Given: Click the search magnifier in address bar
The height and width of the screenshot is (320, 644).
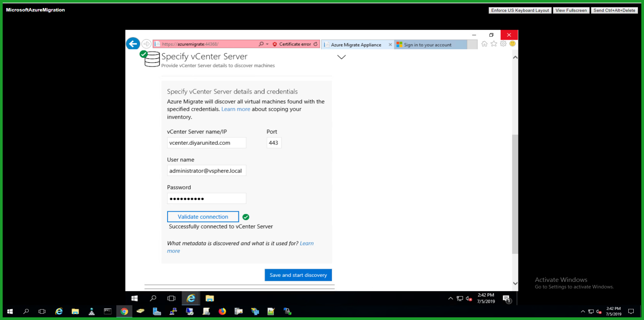Looking at the screenshot, I should click(x=261, y=44).
